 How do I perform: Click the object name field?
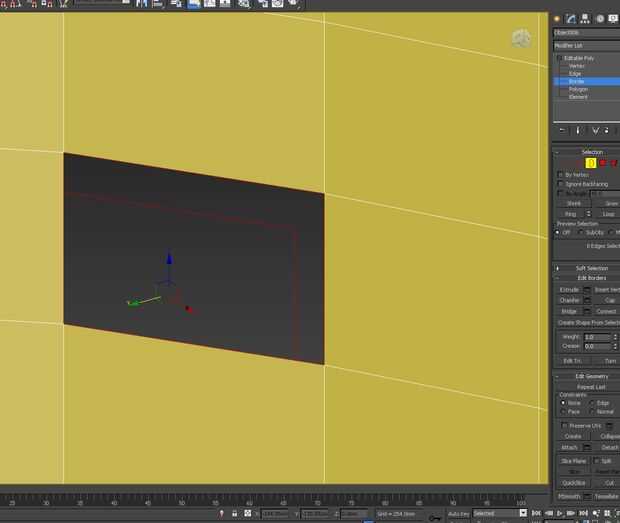pyautogui.click(x=587, y=32)
